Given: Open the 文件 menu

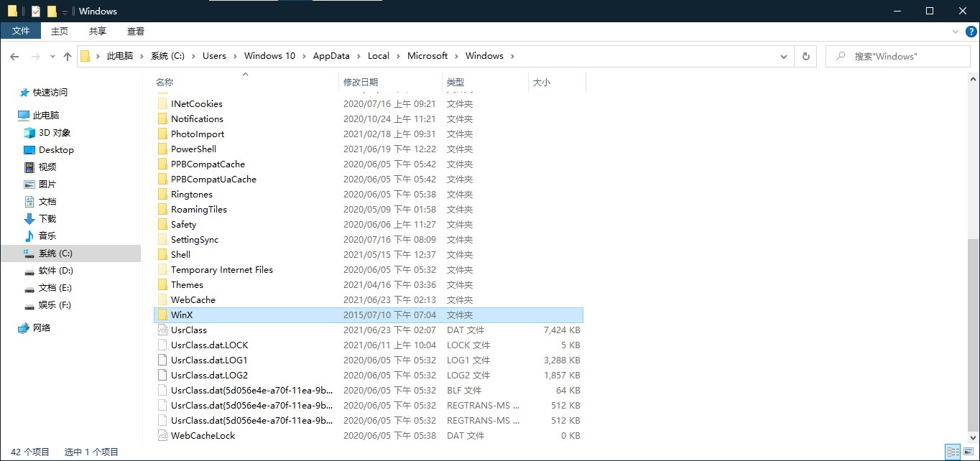Looking at the screenshot, I should [21, 31].
